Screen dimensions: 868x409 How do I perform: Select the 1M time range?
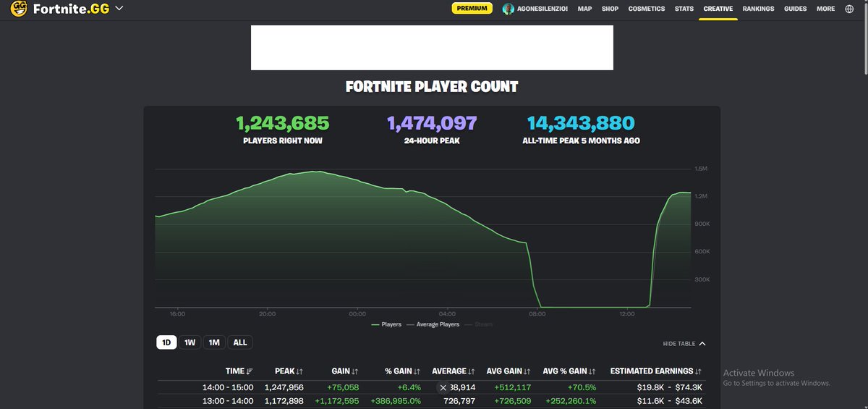point(213,342)
